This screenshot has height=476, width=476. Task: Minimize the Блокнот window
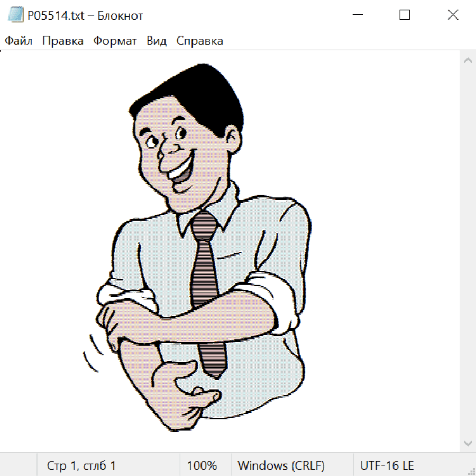tap(358, 15)
